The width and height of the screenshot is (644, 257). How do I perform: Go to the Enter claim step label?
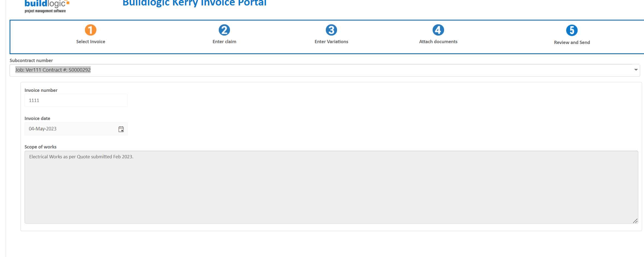point(224,42)
